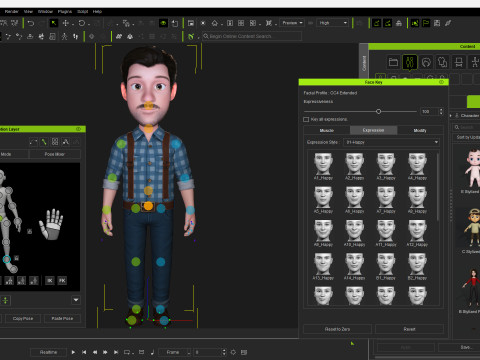Click the Reset to Zero button
Screen dimensions: 480x360
(x=337, y=329)
